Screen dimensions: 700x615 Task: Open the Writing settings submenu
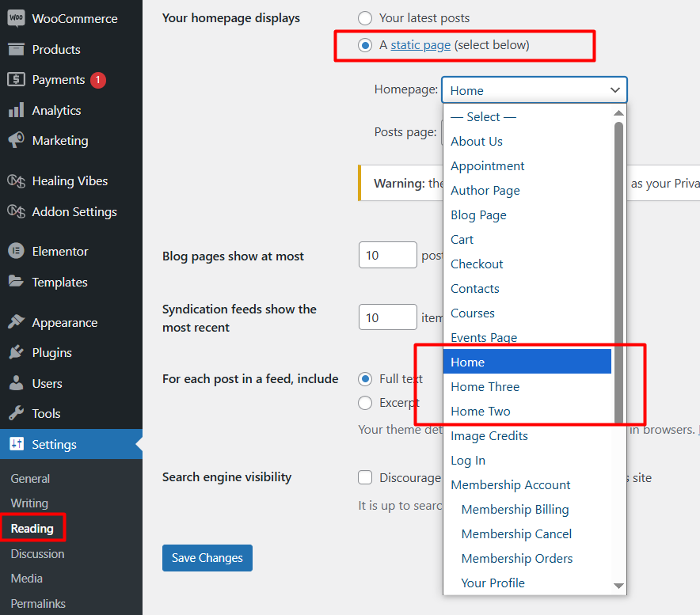point(29,503)
